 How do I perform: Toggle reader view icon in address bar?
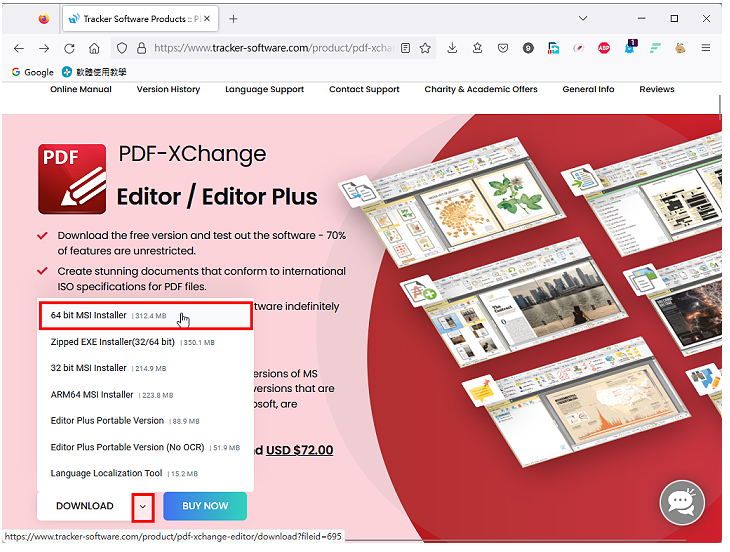406,48
